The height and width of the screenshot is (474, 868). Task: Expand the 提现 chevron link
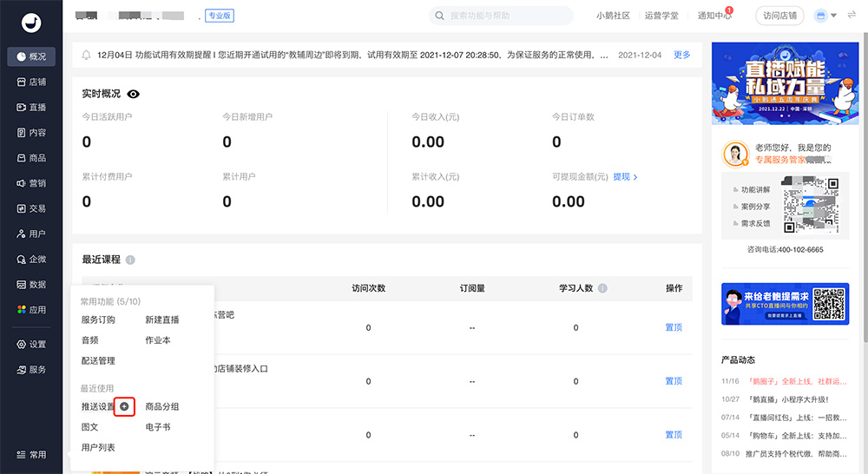635,177
